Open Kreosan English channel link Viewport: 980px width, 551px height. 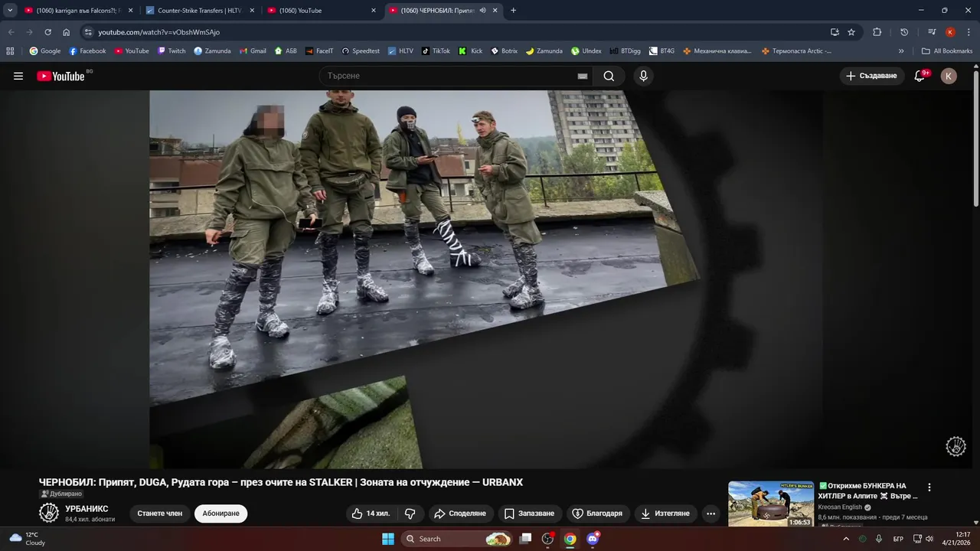coord(840,507)
